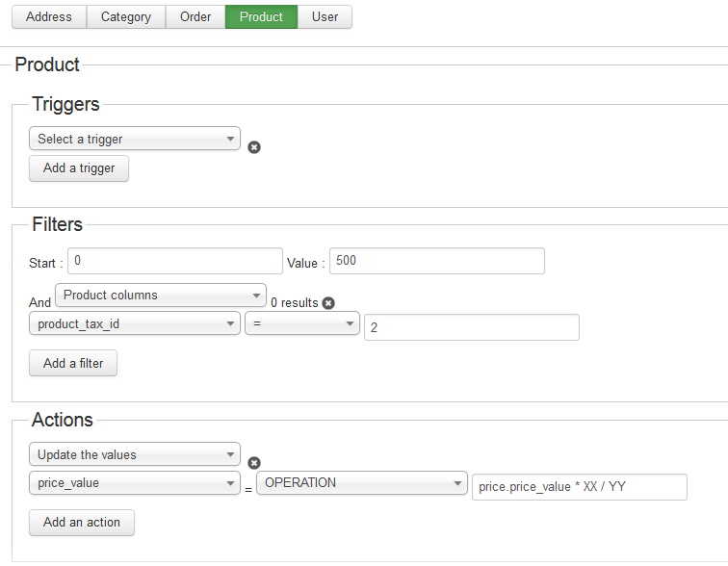Open the product_tax_id column dropdown

click(x=135, y=323)
